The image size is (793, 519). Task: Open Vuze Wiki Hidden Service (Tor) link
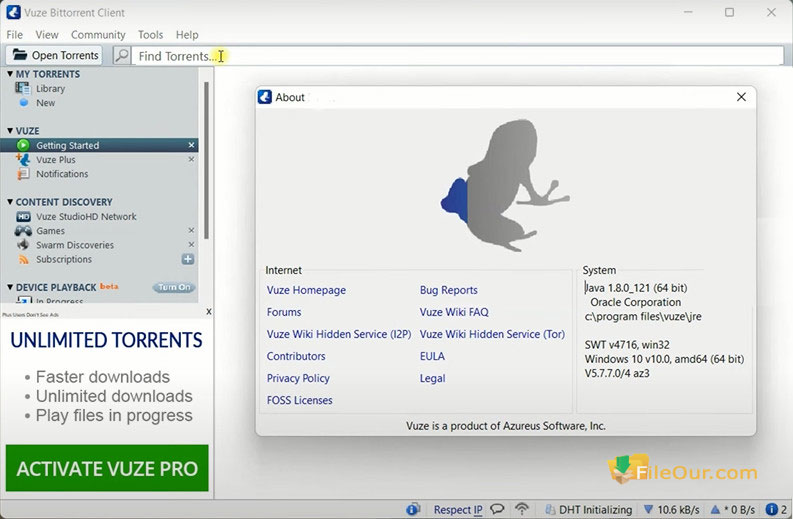[x=492, y=334]
